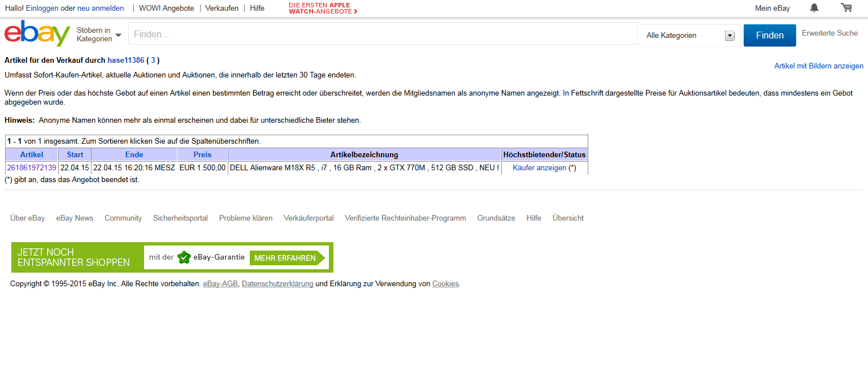
Task: Open Artikel mit Bildern anzeigen
Action: click(x=818, y=66)
